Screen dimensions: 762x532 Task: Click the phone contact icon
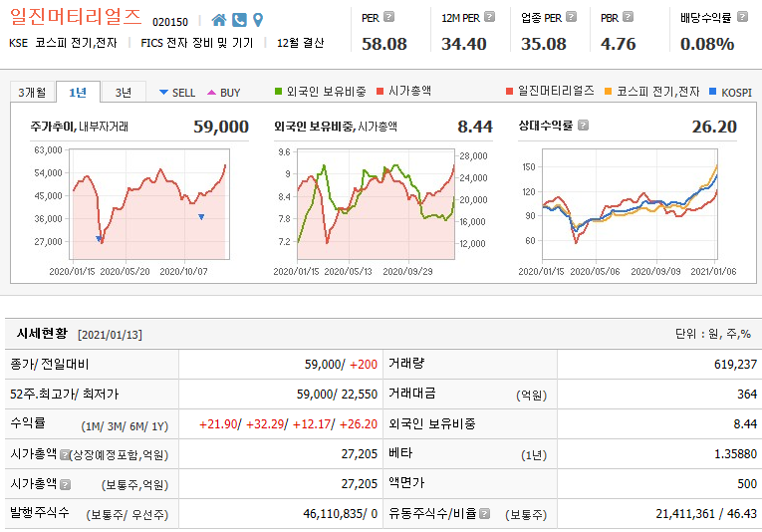(239, 20)
